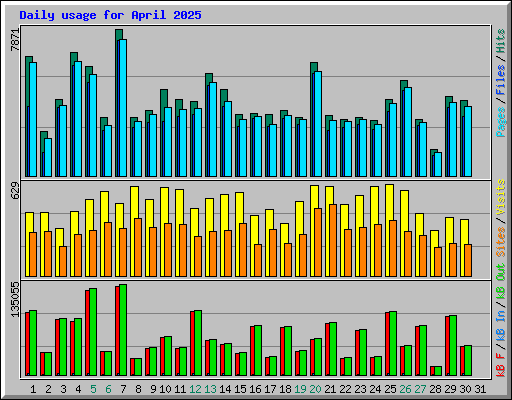This screenshot has width=512, height=400.
Task: Select weekend day label 26
Action: click(405, 389)
